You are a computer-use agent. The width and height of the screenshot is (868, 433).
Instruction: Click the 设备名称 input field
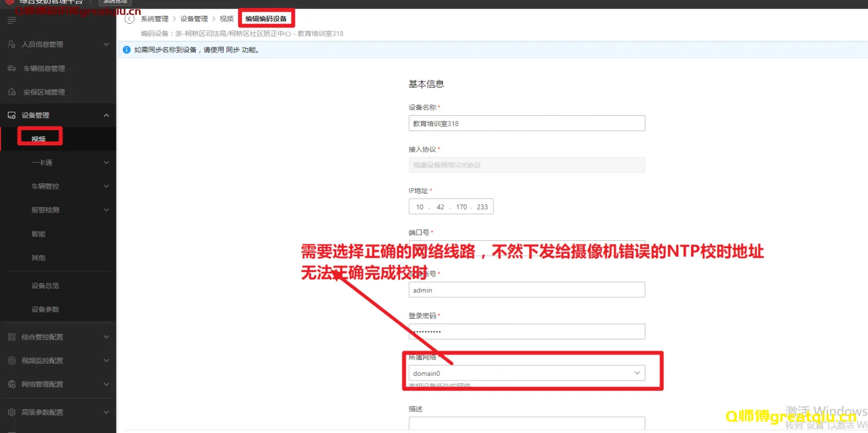526,123
